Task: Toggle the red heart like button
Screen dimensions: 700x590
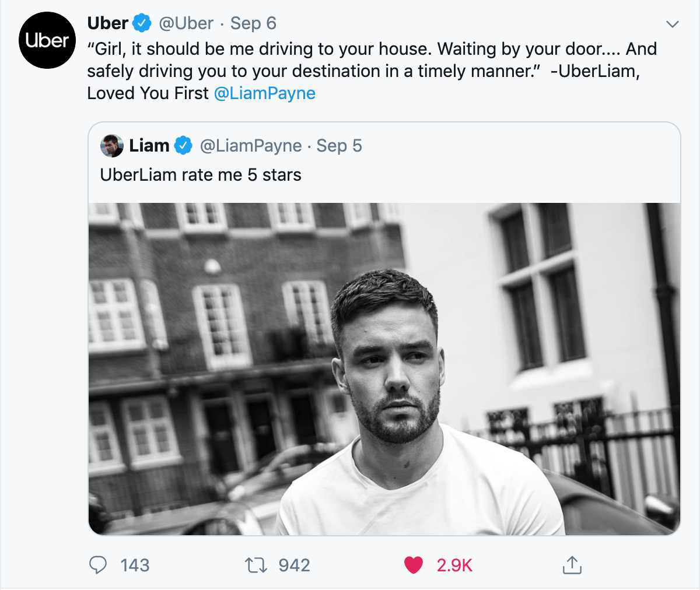Action: coord(413,565)
